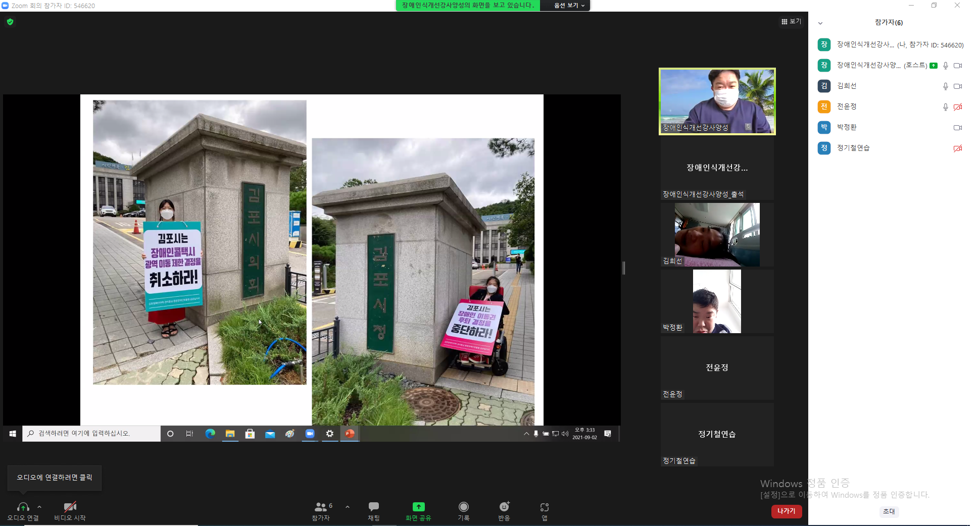This screenshot has height=526, width=980.
Task: Click the 오디오에 연결하려면 클릭 tooltip
Action: (55, 478)
